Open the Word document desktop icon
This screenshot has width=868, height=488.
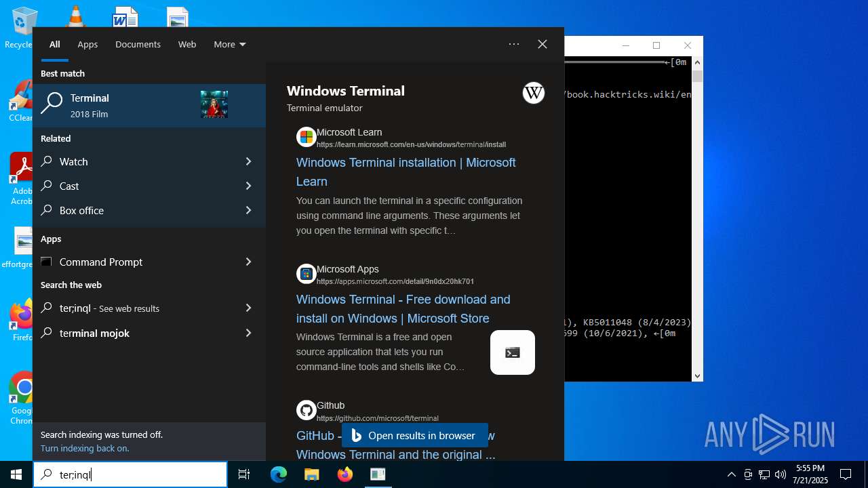coord(125,16)
